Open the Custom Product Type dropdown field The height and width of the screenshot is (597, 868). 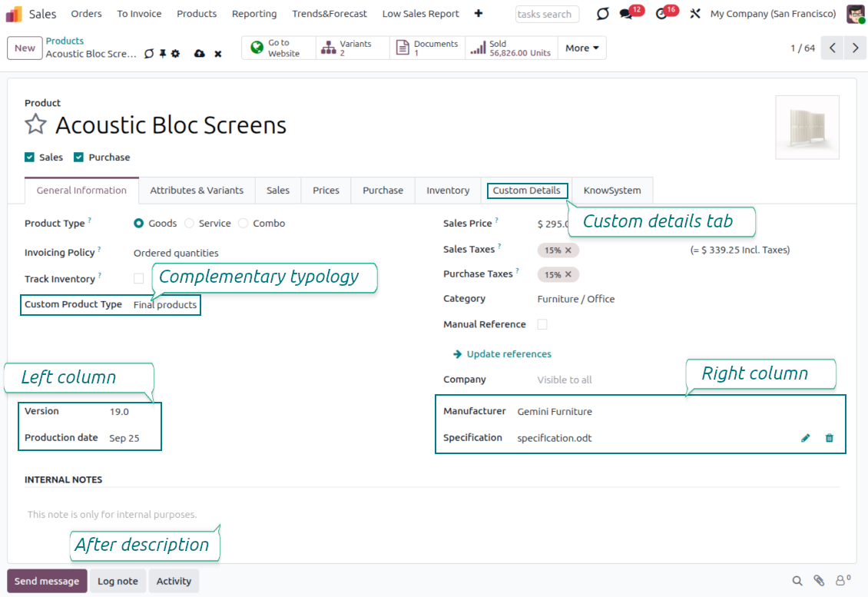pyautogui.click(x=165, y=305)
